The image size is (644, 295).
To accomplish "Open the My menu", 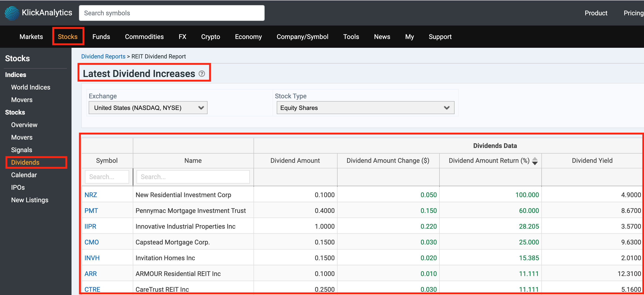I will point(409,37).
